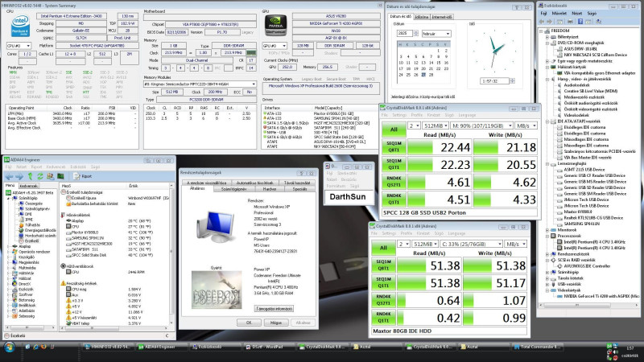Click All button in SPCC CrystalDiskMark window
The height and width of the screenshot is (362, 644).
click(x=394, y=130)
